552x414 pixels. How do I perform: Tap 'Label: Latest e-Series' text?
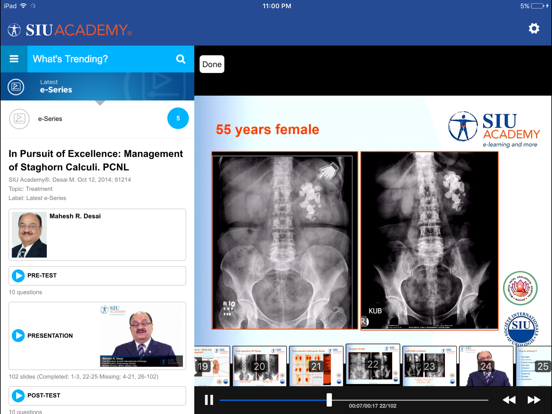click(37, 198)
